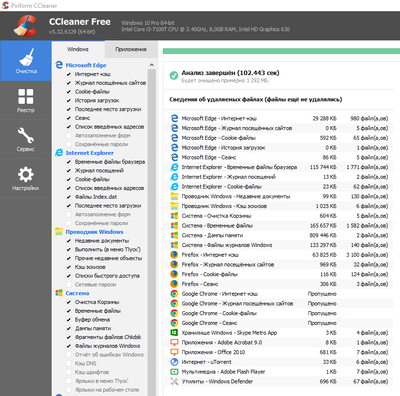Toggle Списки быстрого доступа checkbox
Image resolution: width=400 pixels, height=396 pixels.
pyautogui.click(x=69, y=276)
